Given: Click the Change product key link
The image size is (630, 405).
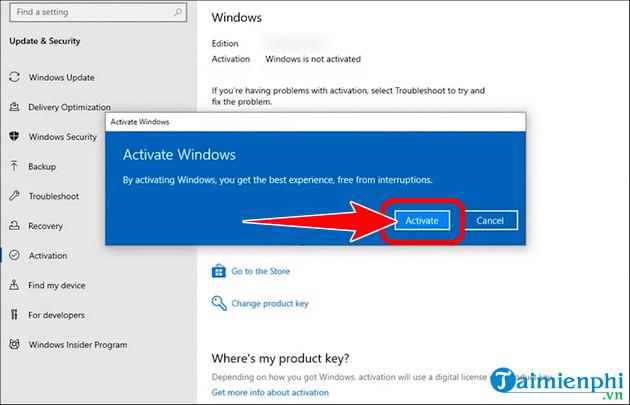Looking at the screenshot, I should click(x=270, y=303).
